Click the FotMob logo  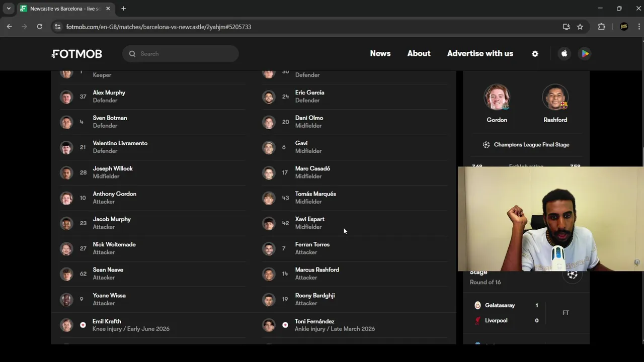coord(77,54)
